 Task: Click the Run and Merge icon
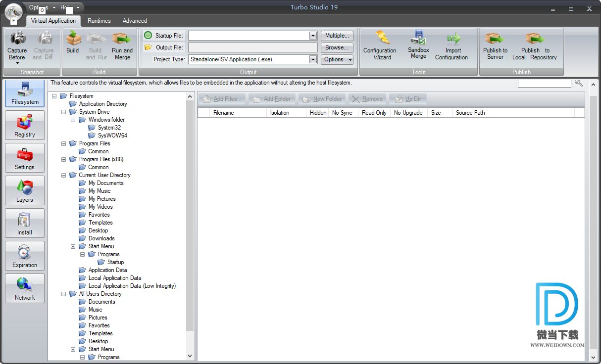pos(122,39)
